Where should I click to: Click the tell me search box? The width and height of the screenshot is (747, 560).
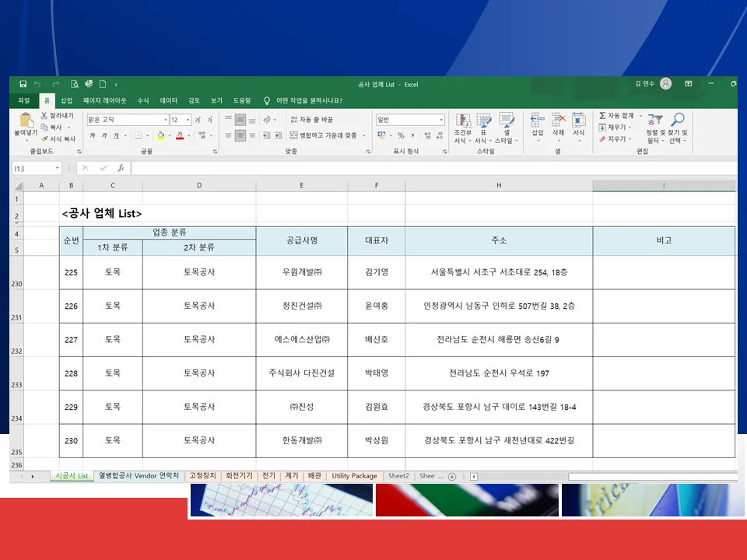tap(305, 100)
